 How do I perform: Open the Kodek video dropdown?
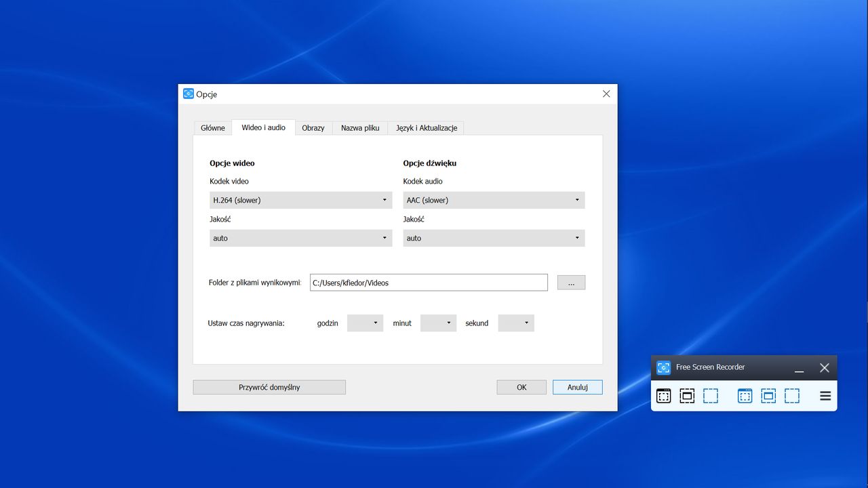tap(301, 200)
